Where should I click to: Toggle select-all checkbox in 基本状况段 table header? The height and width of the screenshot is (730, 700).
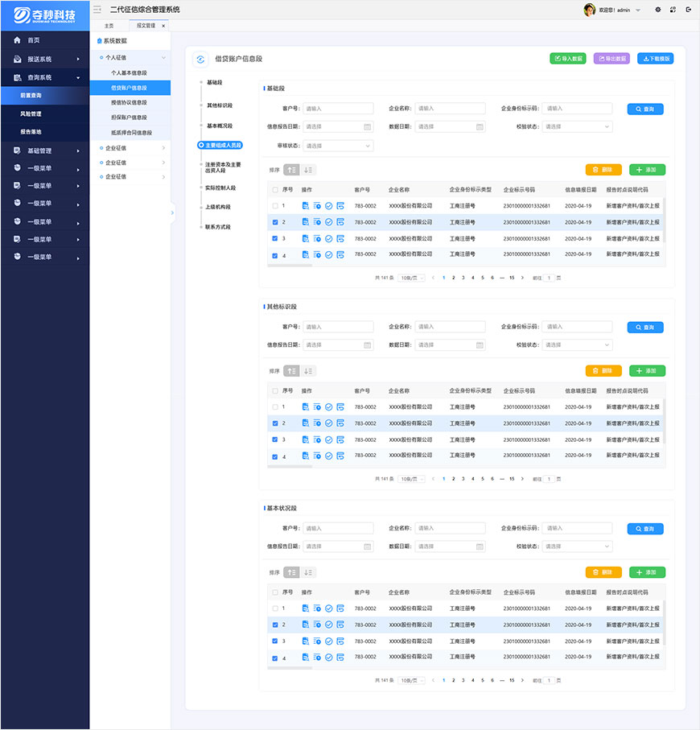[275, 592]
